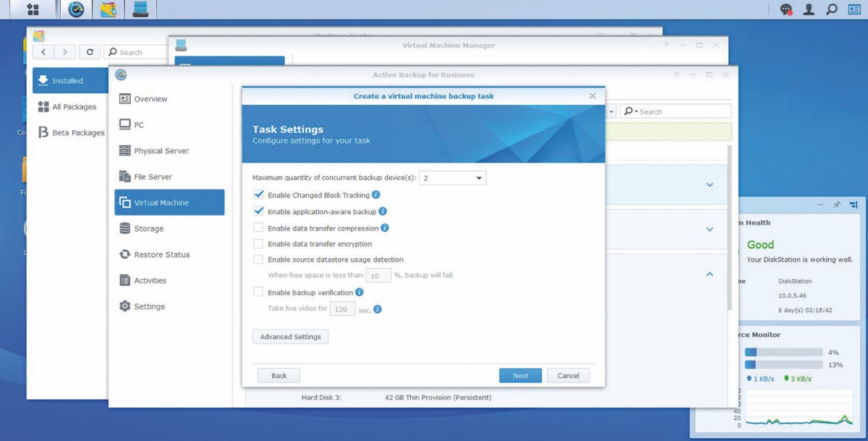Screen dimensions: 868x441
Task: Open help in Active Backup for Business window
Action: coord(676,74)
